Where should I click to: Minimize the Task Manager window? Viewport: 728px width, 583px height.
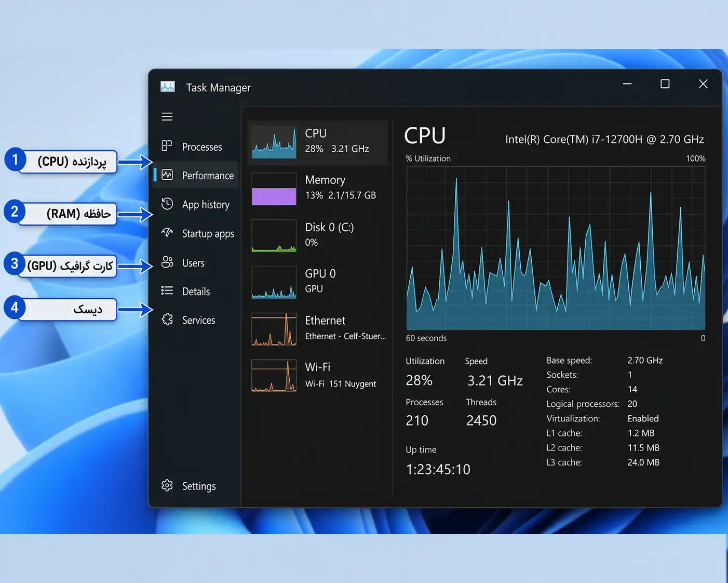(x=627, y=84)
